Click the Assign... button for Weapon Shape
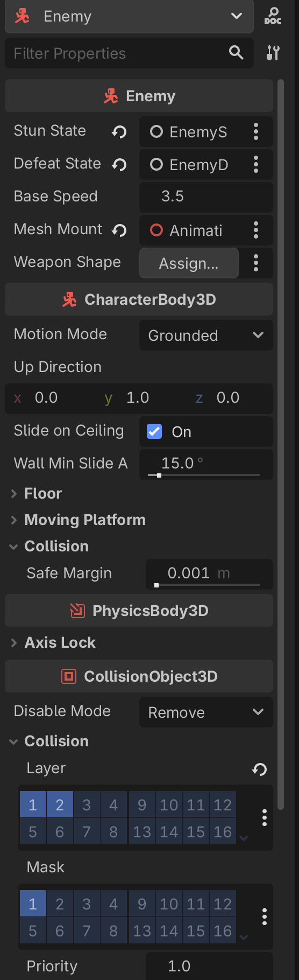The width and height of the screenshot is (299, 980). tap(189, 263)
